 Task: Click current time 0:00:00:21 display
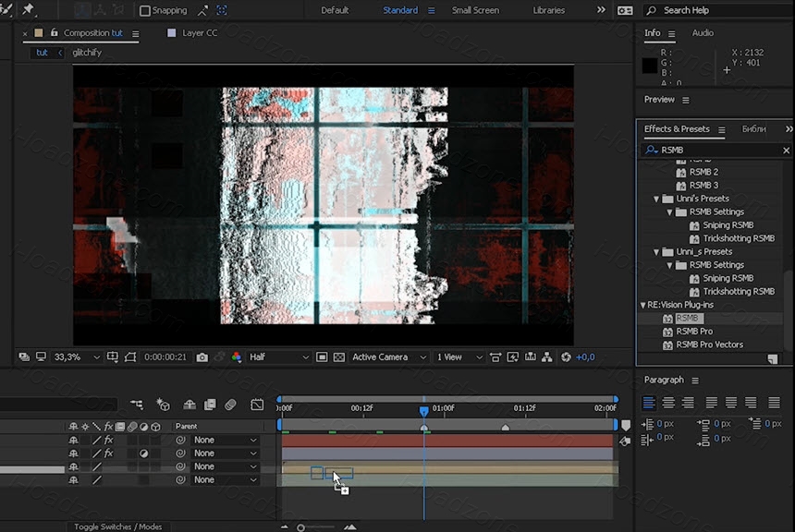[x=165, y=357]
